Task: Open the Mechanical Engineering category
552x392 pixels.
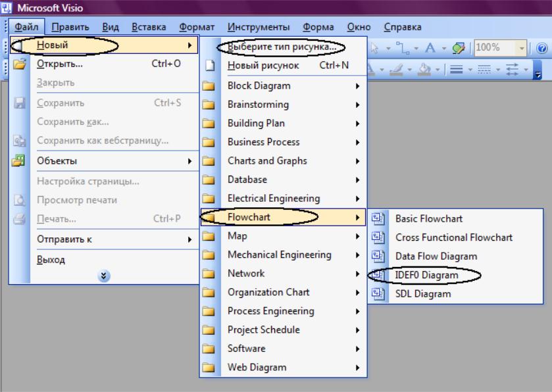Action: pos(284,255)
